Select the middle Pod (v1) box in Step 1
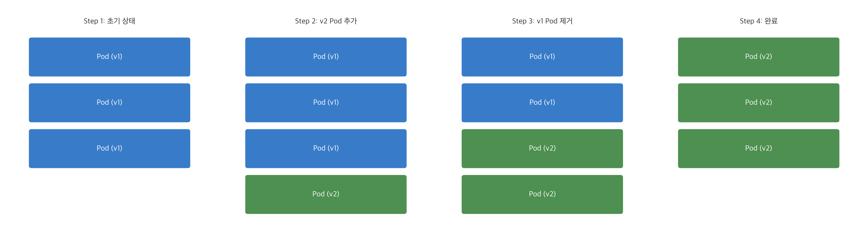This screenshot has height=240, width=868. click(109, 102)
